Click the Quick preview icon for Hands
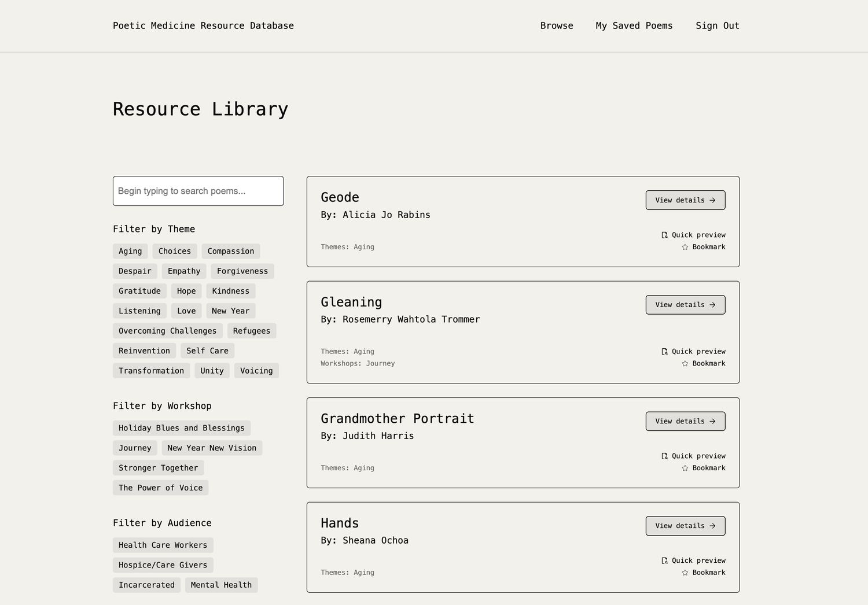The image size is (868, 605). tap(664, 560)
